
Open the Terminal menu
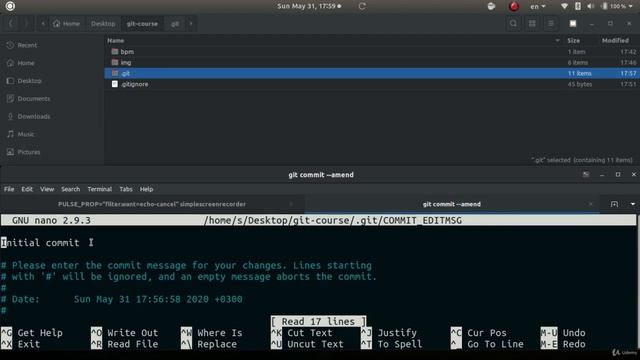100,189
